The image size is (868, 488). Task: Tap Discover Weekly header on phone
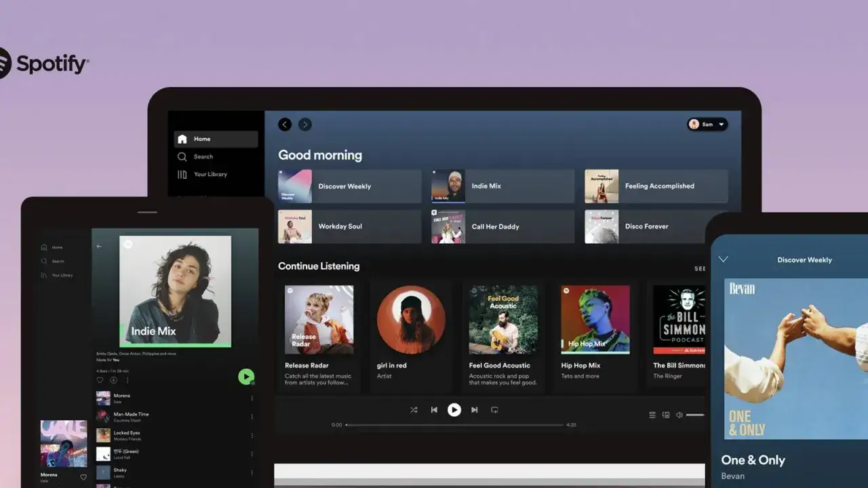point(804,260)
